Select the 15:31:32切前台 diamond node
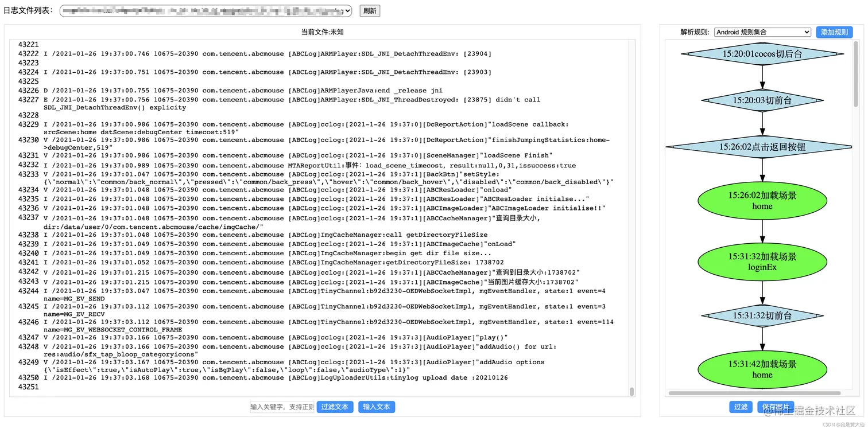Viewport: 868px width, 429px height. [762, 315]
